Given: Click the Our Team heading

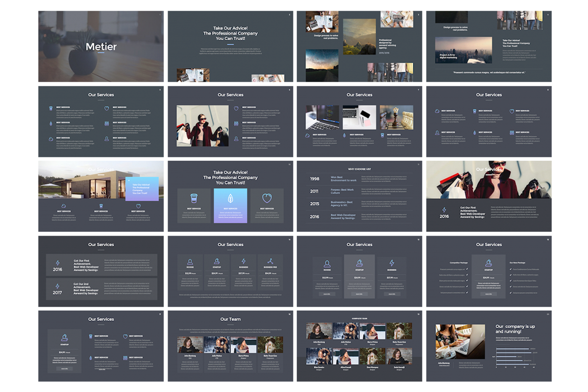Looking at the screenshot, I should [230, 319].
